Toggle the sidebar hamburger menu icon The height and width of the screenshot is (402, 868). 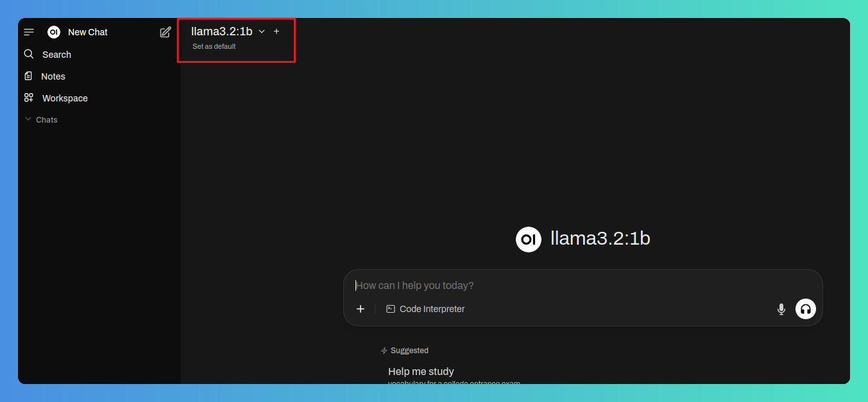point(29,32)
